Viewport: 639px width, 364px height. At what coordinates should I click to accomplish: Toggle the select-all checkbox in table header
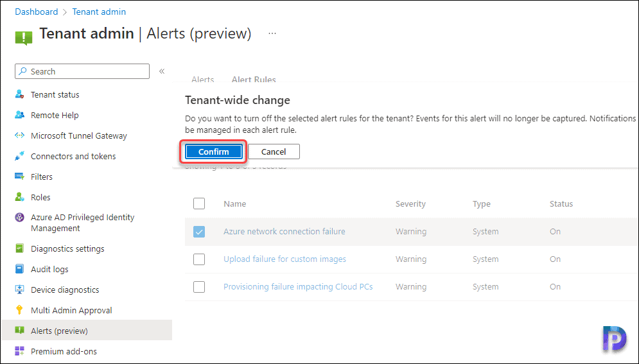(199, 204)
